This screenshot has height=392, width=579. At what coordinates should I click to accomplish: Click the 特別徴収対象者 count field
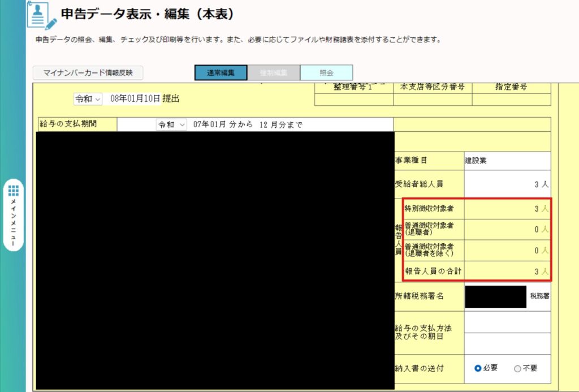(x=507, y=209)
